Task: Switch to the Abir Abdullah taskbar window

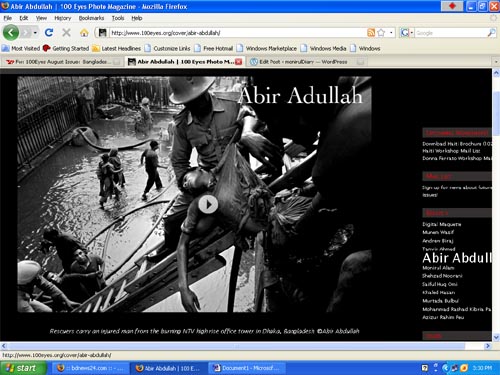Action: [169, 368]
